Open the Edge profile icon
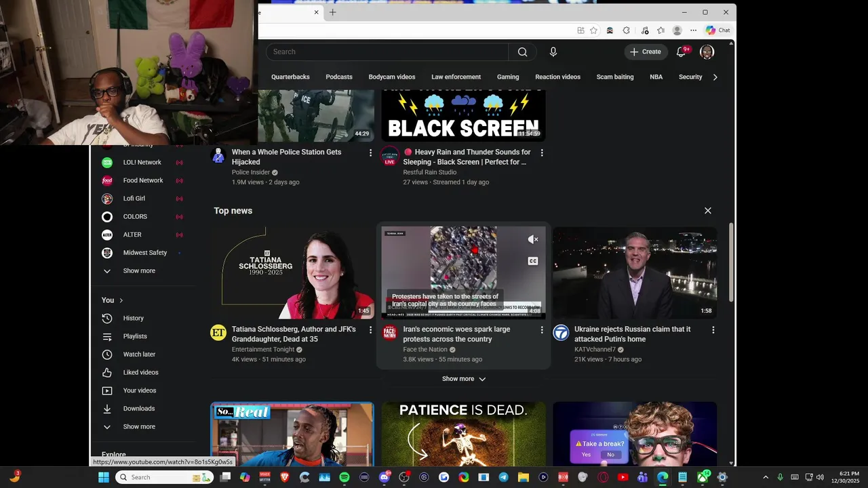Image resolution: width=868 pixels, height=488 pixels. (677, 30)
